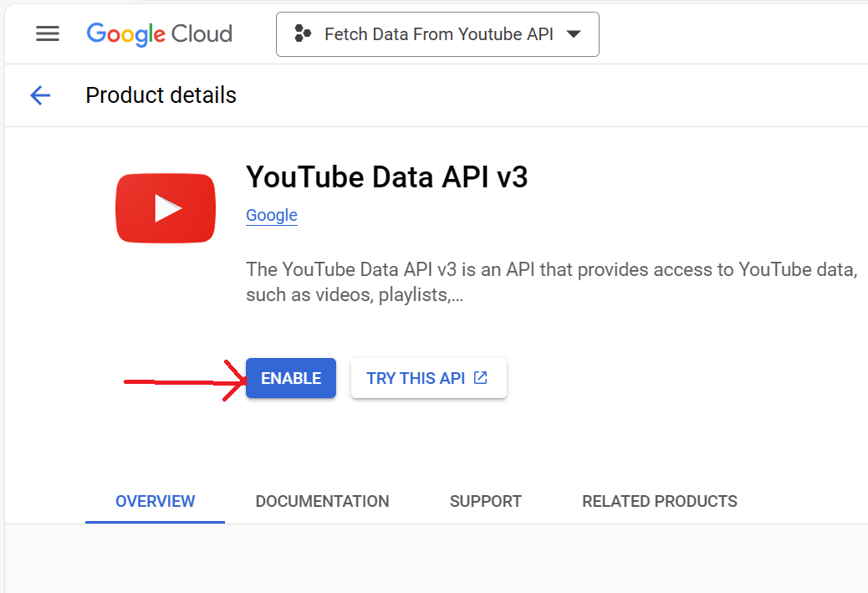Switch to the Overview tab
Screen dimensions: 868x593
click(155, 501)
